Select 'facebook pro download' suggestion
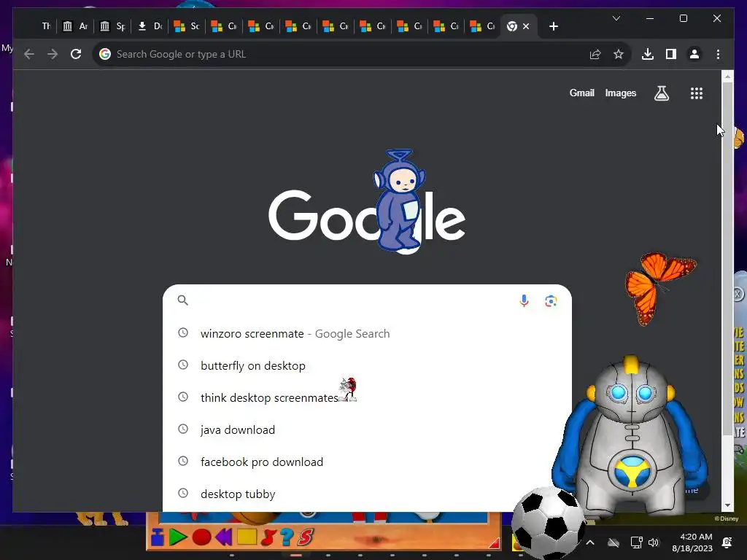Screen dimensions: 747x560 click(367, 462)
